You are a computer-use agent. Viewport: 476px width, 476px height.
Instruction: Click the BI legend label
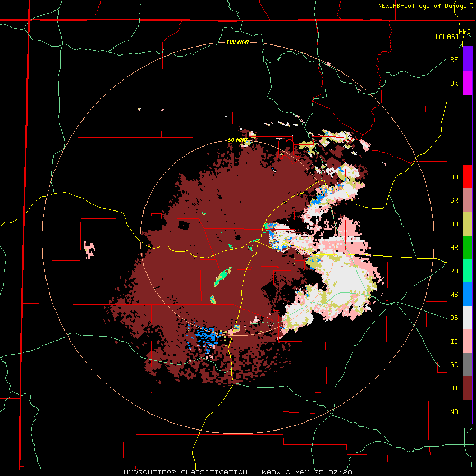point(454,388)
